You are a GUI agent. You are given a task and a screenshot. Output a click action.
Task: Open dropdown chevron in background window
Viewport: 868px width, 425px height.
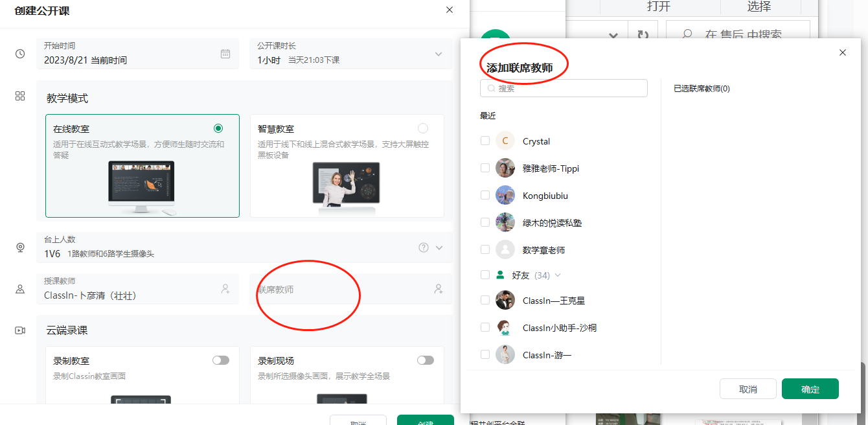click(613, 35)
